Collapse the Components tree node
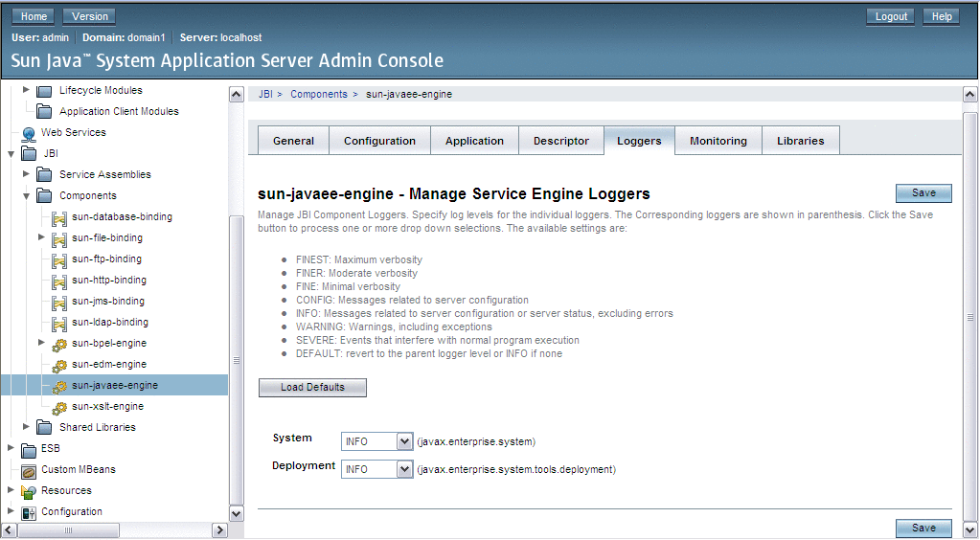This screenshot has height=540, width=980. coord(26,195)
